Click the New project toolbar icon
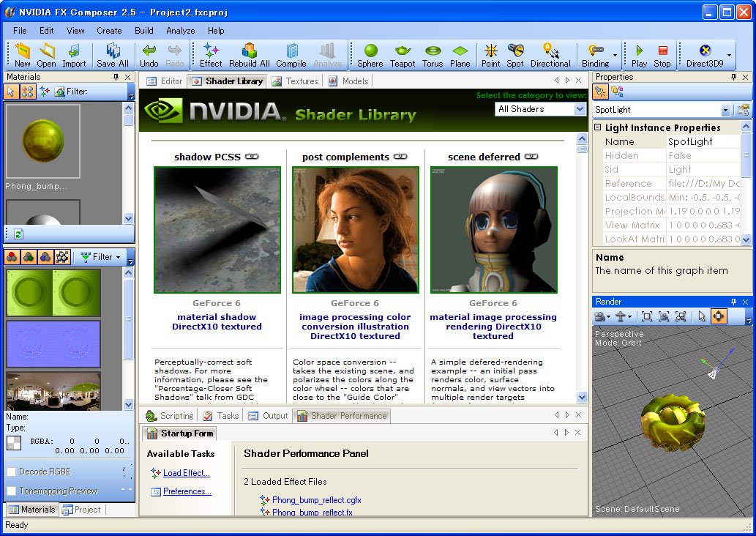 (22, 51)
